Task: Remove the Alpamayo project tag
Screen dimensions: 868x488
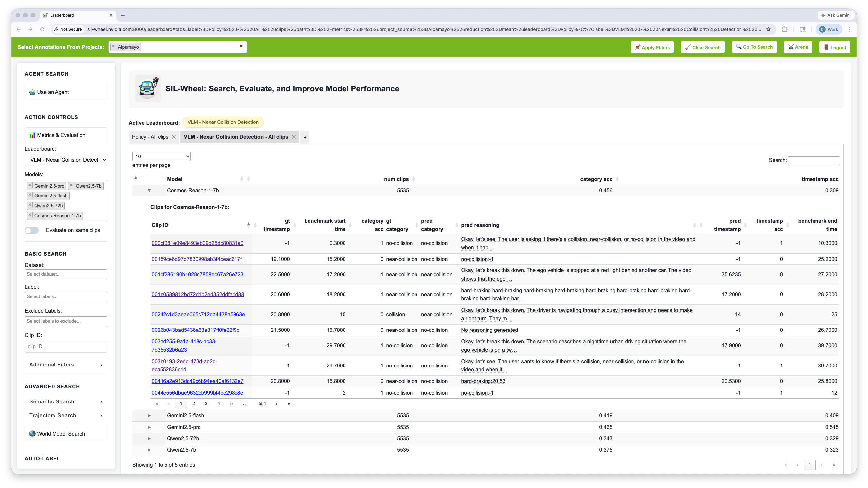Action: click(x=114, y=46)
